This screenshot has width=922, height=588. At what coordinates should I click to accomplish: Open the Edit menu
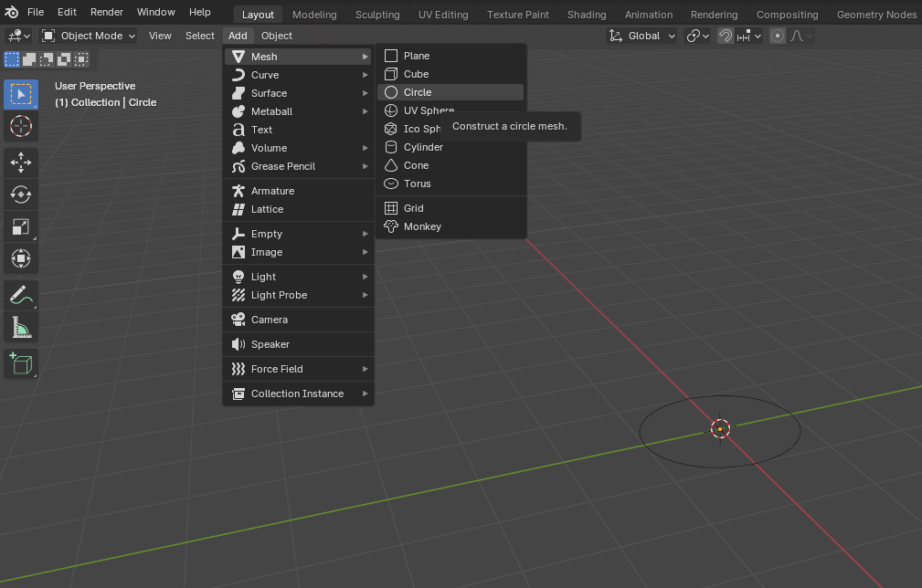[67, 12]
